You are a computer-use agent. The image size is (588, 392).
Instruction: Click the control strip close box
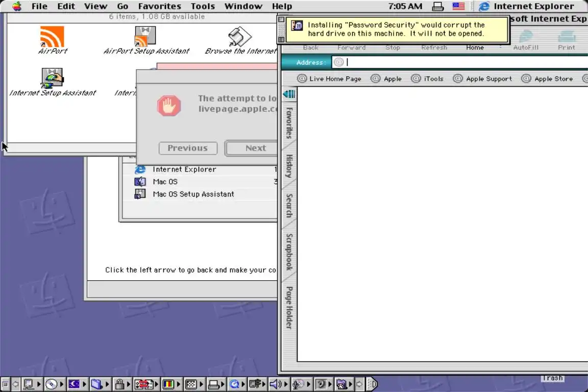pyautogui.click(x=5, y=384)
